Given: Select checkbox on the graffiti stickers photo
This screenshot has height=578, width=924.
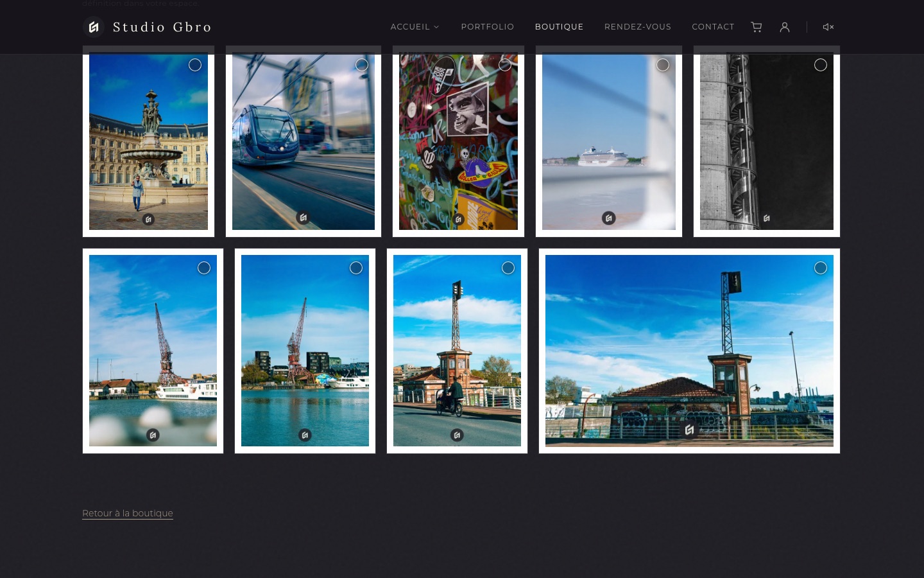Looking at the screenshot, I should pos(505,65).
